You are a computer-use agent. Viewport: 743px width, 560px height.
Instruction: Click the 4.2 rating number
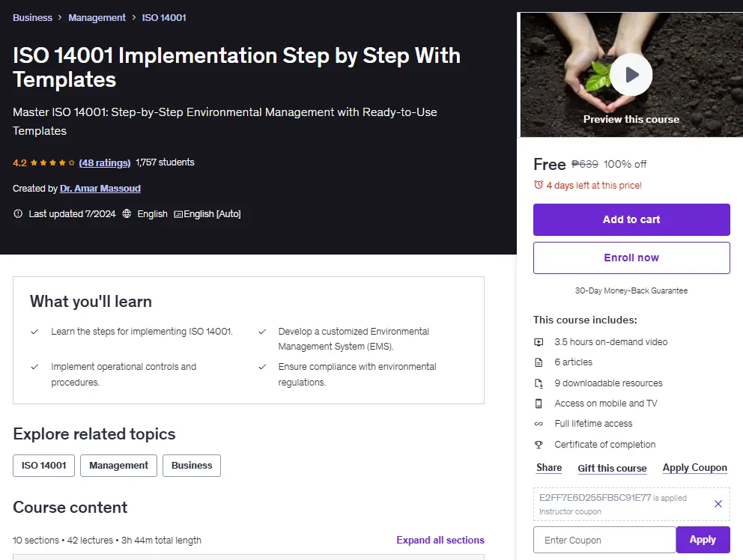click(x=19, y=163)
